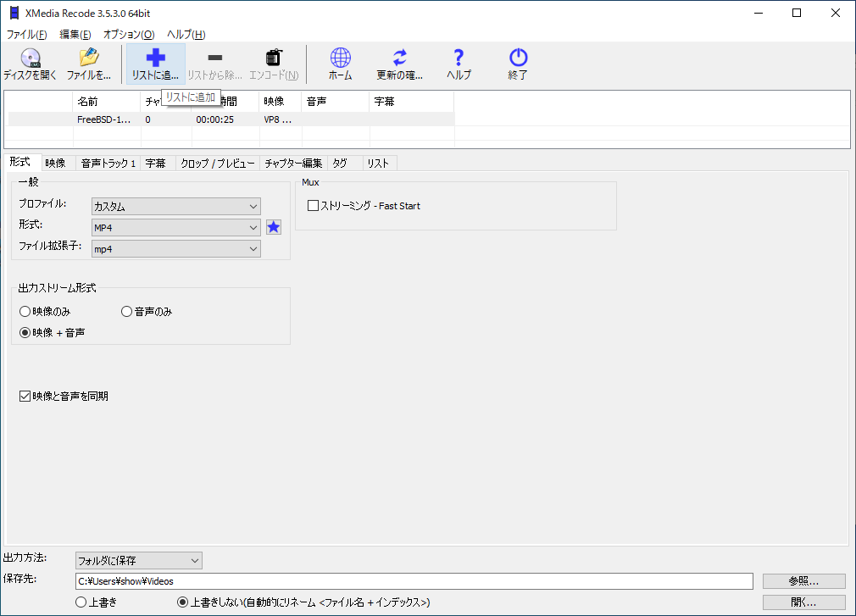Open ファイル拡張子 dropdown showing mp4
This screenshot has width=856, height=616.
click(175, 249)
